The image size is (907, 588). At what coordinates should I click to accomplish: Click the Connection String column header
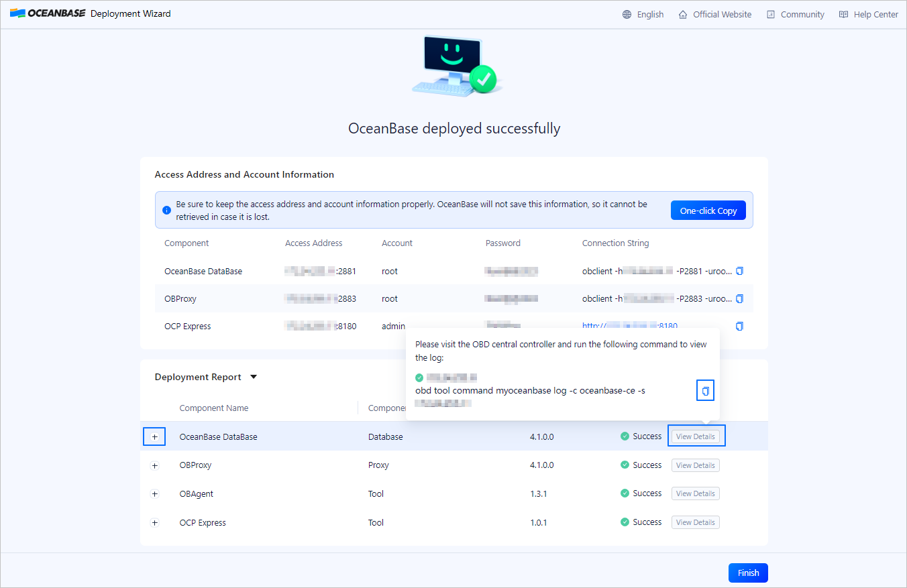(x=615, y=243)
